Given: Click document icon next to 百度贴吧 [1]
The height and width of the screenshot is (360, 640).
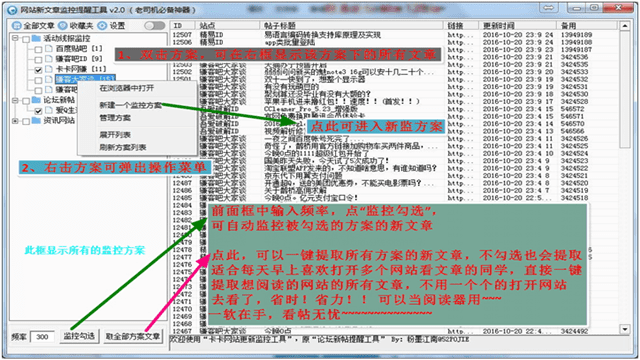Looking at the screenshot, I should tap(49, 49).
